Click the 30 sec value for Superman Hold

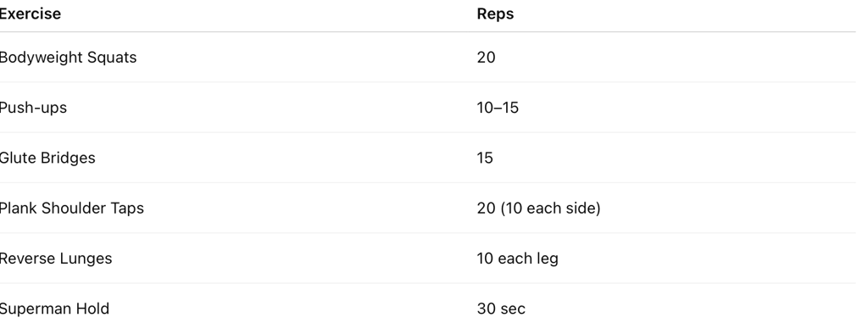tap(501, 309)
